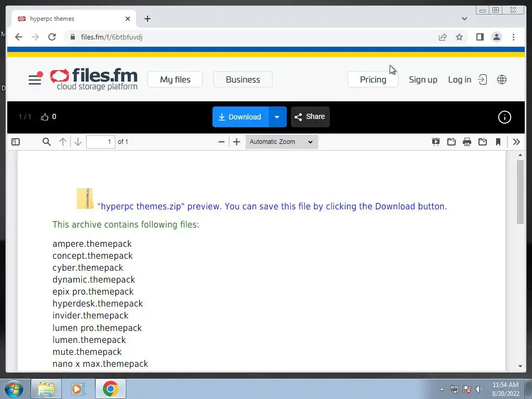532x399 pixels.
Task: Click the blue Download button
Action: tap(241, 117)
